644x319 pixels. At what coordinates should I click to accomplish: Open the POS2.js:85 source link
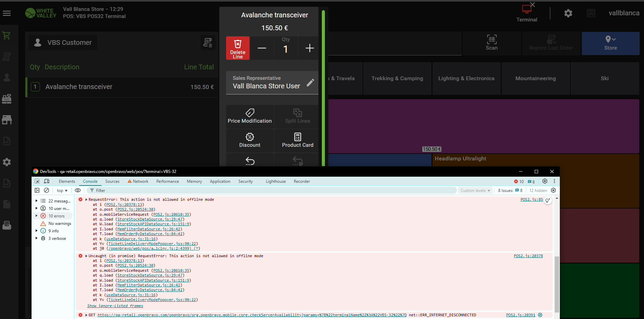point(532,199)
